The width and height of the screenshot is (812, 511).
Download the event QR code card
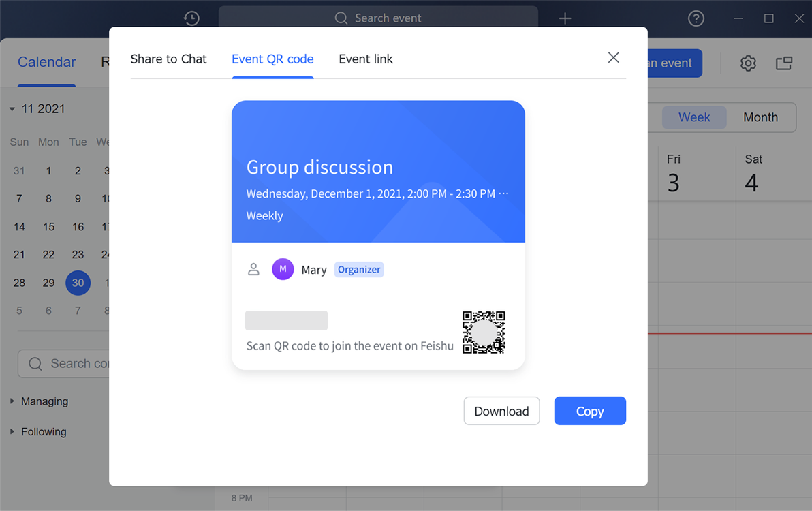(x=501, y=411)
